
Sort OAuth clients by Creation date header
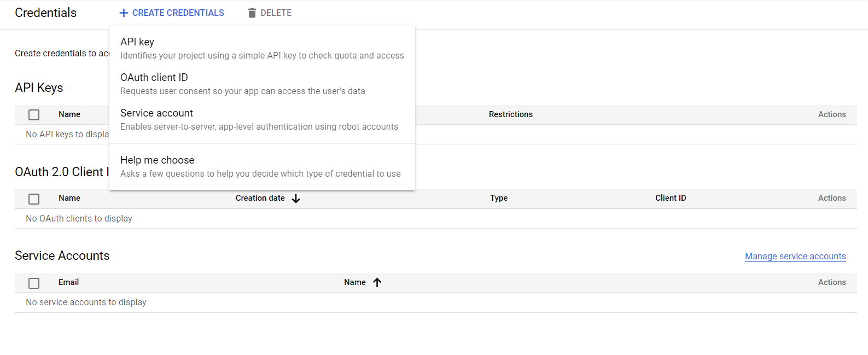(260, 198)
